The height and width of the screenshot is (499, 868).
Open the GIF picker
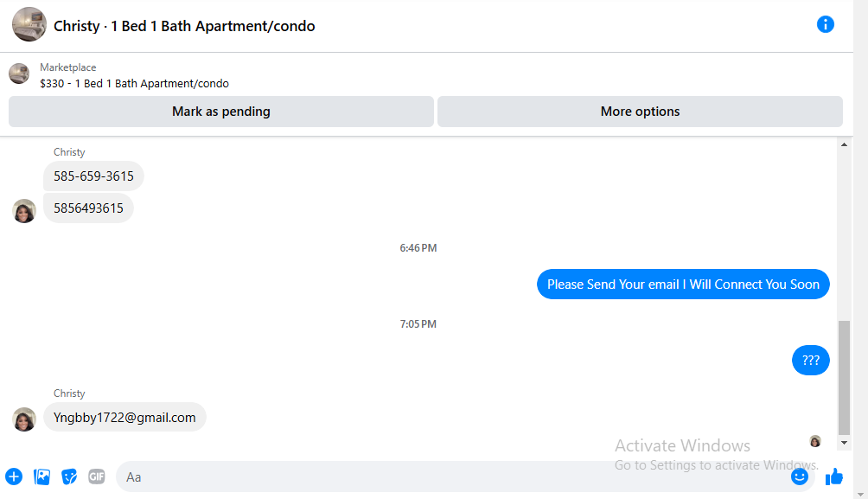[96, 477]
